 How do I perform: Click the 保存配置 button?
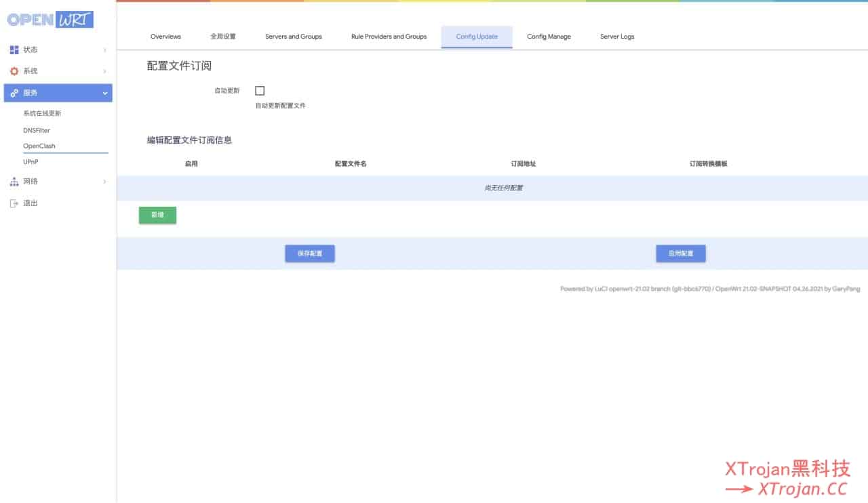point(310,254)
